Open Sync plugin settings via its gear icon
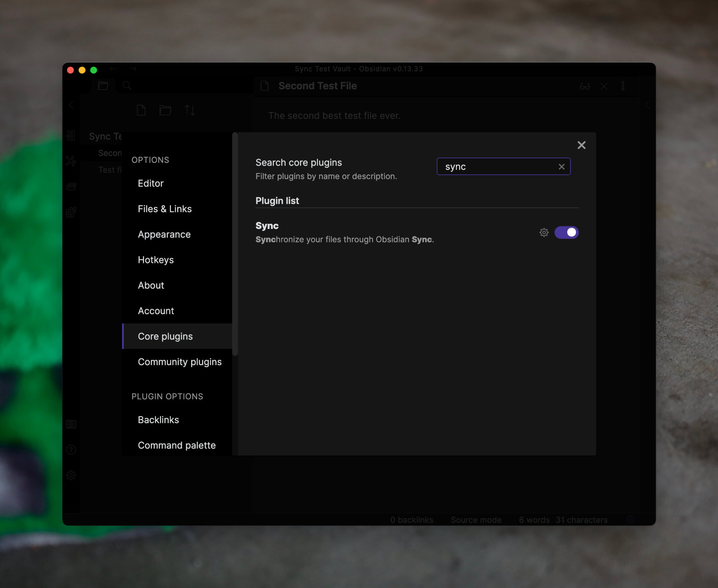The image size is (718, 588). pyautogui.click(x=544, y=232)
